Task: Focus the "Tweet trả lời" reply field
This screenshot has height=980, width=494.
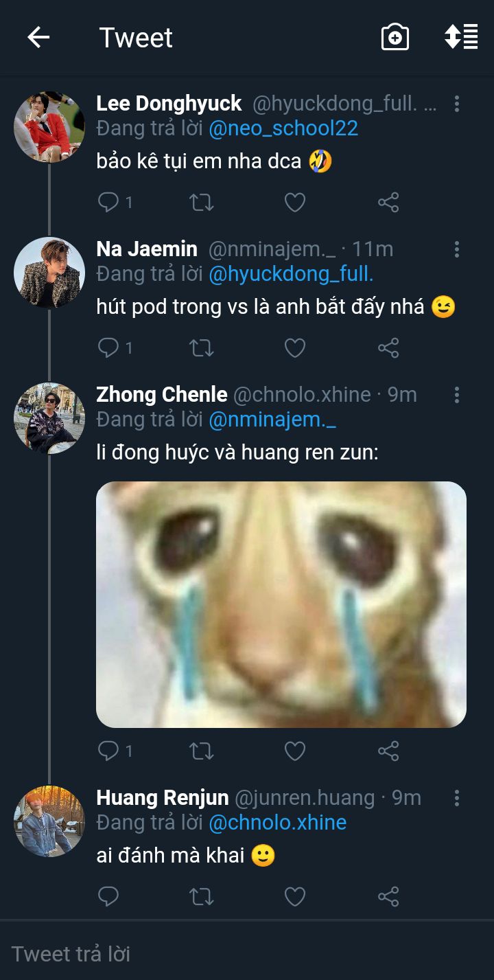Action: 247,954
